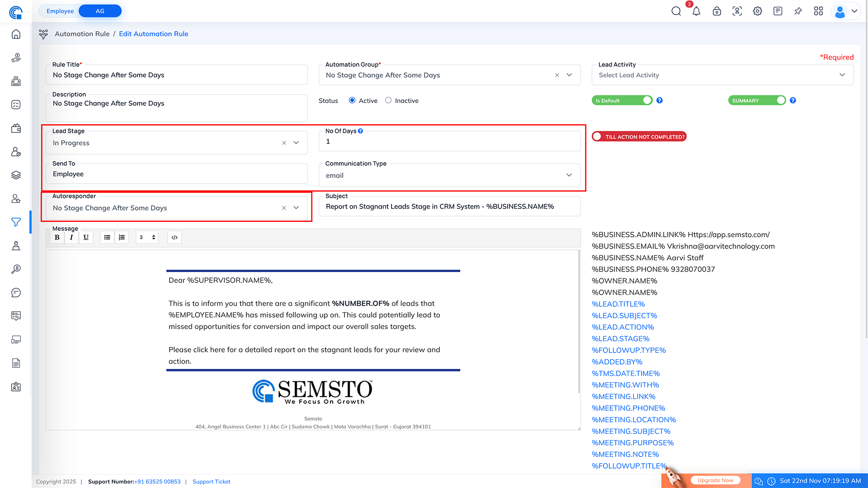This screenshot has height=488, width=868.
Task: Expand the Lead Activity dropdown
Action: tap(842, 75)
